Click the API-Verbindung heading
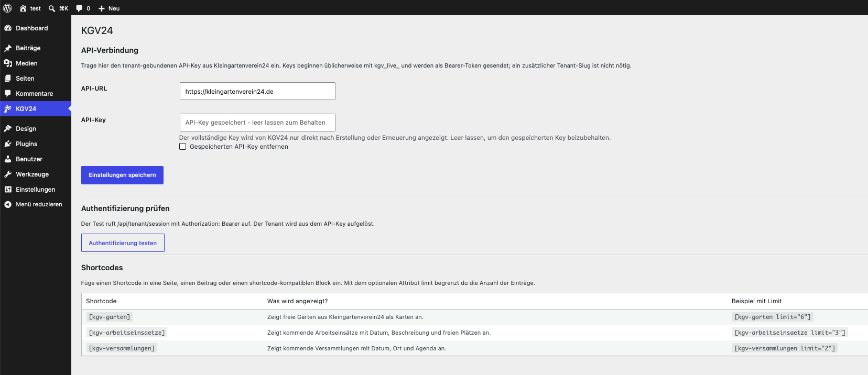 tap(110, 50)
